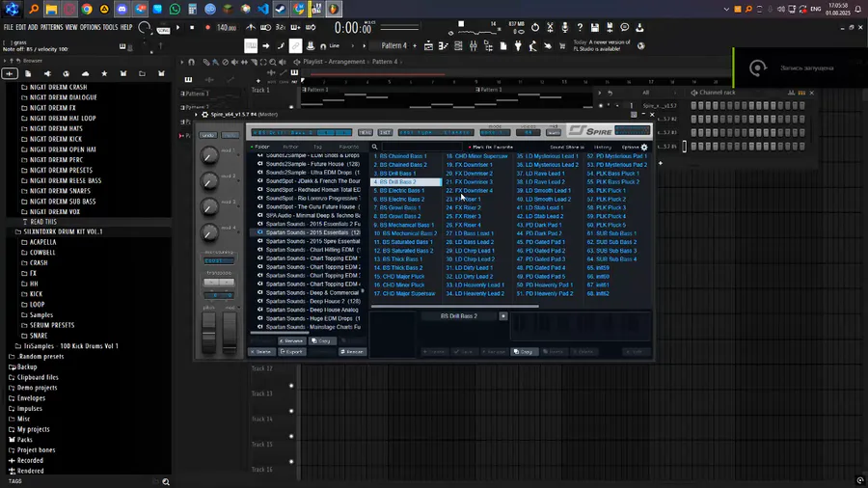Click the Record button in transport
Screen dimensions: 868x488
coord(207,27)
